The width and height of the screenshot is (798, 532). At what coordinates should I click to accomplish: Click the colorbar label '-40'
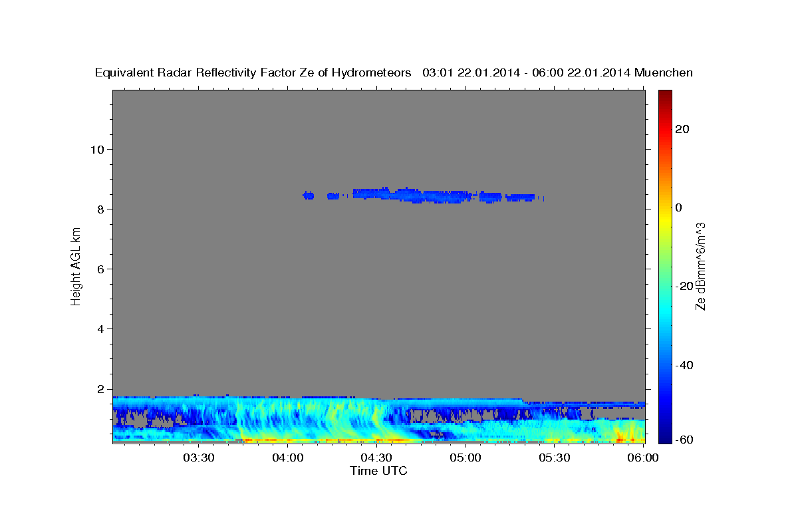pos(685,365)
